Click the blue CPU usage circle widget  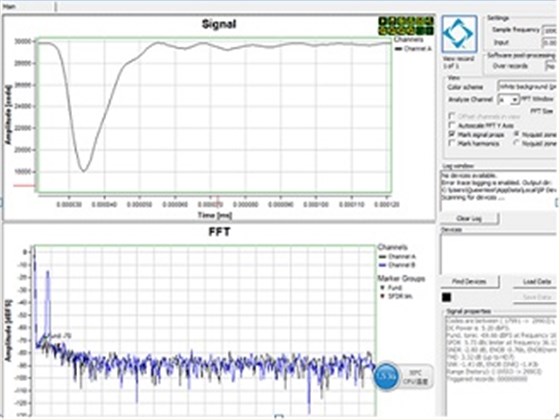click(386, 377)
